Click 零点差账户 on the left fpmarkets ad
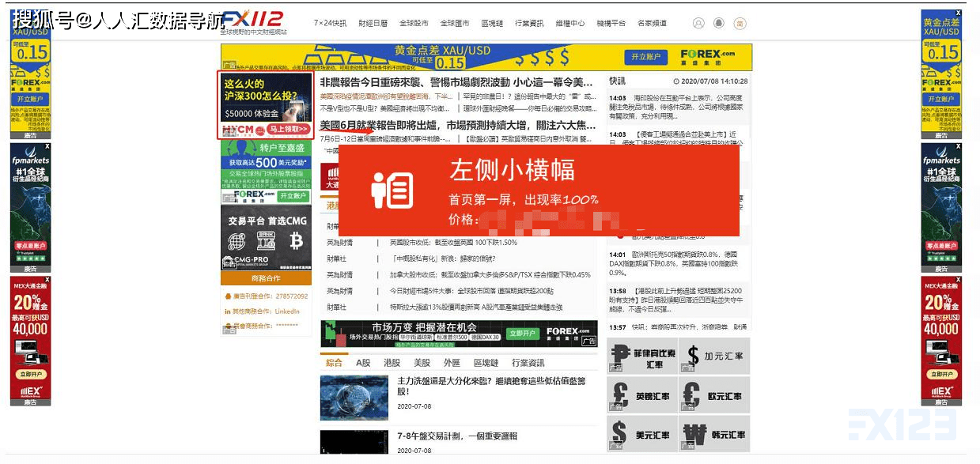Screen dimensions: 980x464 pyautogui.click(x=31, y=246)
